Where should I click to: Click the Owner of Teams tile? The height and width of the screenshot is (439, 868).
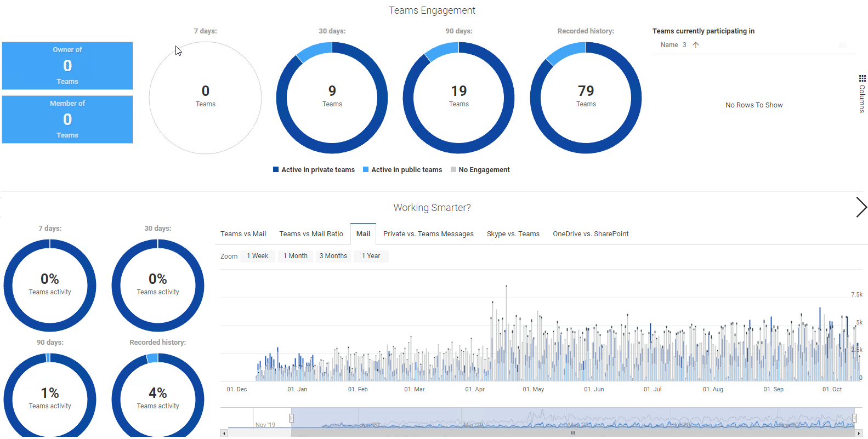[67, 66]
